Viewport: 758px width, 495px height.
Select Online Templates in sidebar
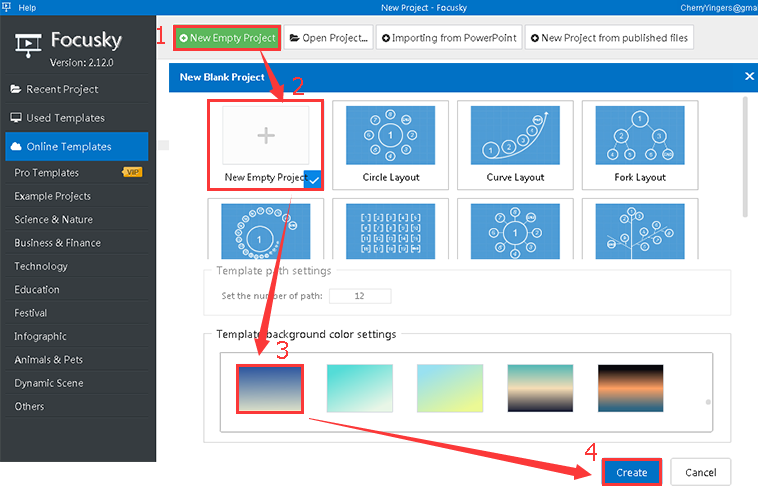(x=77, y=146)
